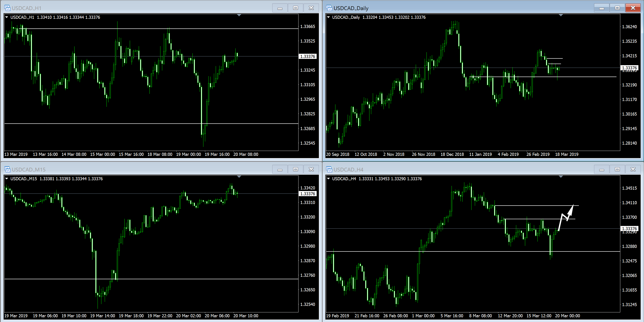The width and height of the screenshot is (644, 322).
Task: Click the USDCAD Daily chart window icon
Action: pyautogui.click(x=329, y=8)
